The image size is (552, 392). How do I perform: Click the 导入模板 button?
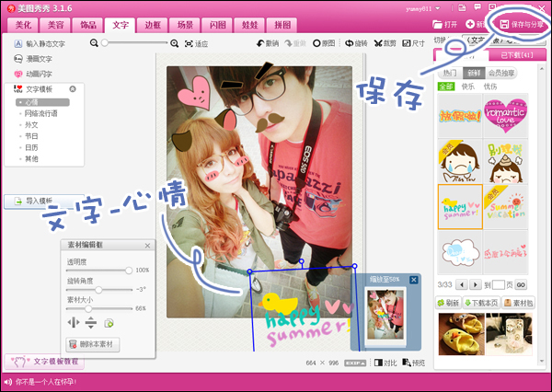tap(44, 201)
